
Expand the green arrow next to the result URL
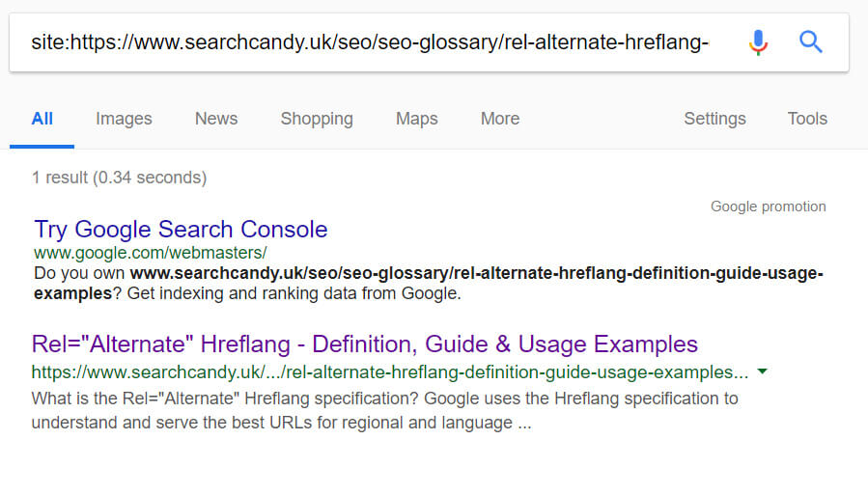click(x=762, y=371)
